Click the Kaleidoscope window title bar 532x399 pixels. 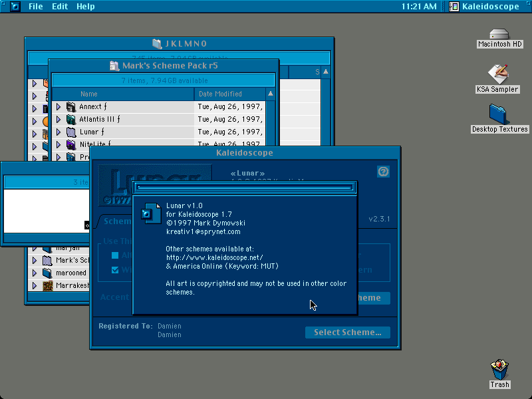(x=245, y=153)
